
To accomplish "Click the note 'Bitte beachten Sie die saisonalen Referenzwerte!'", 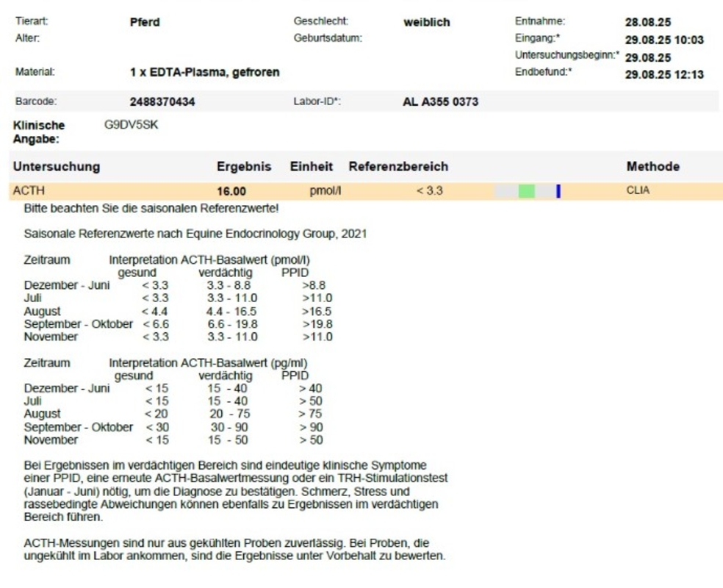I will 151,209.
